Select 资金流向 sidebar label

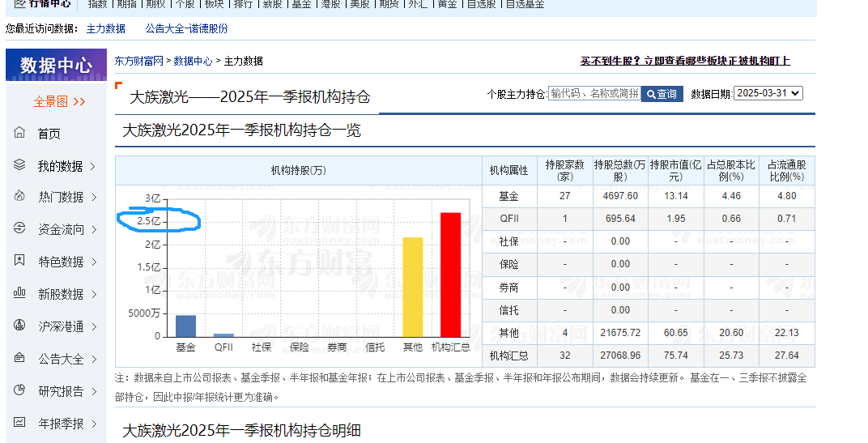coord(61,229)
